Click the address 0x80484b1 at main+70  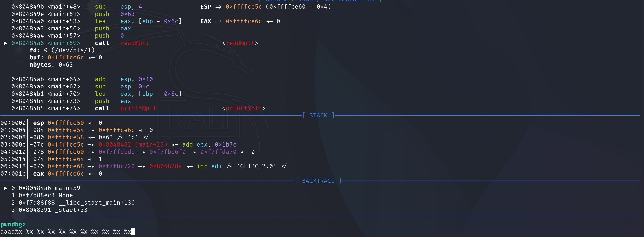27,94
